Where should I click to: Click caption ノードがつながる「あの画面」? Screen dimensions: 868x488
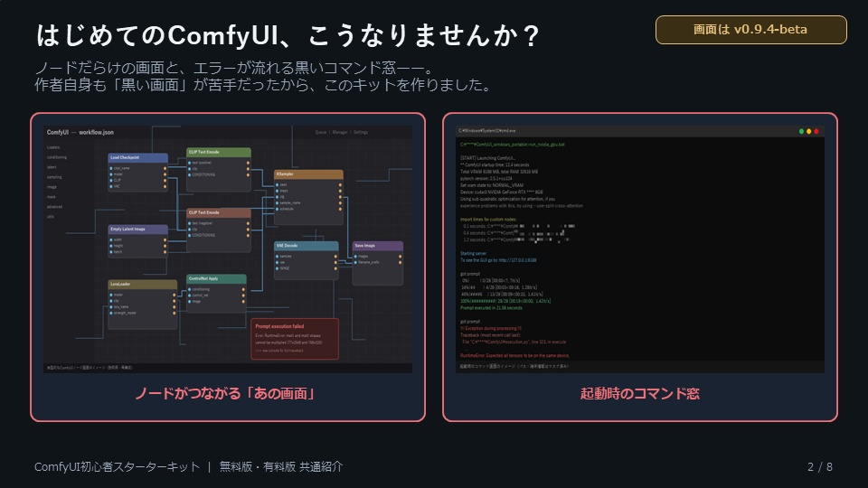pos(228,393)
